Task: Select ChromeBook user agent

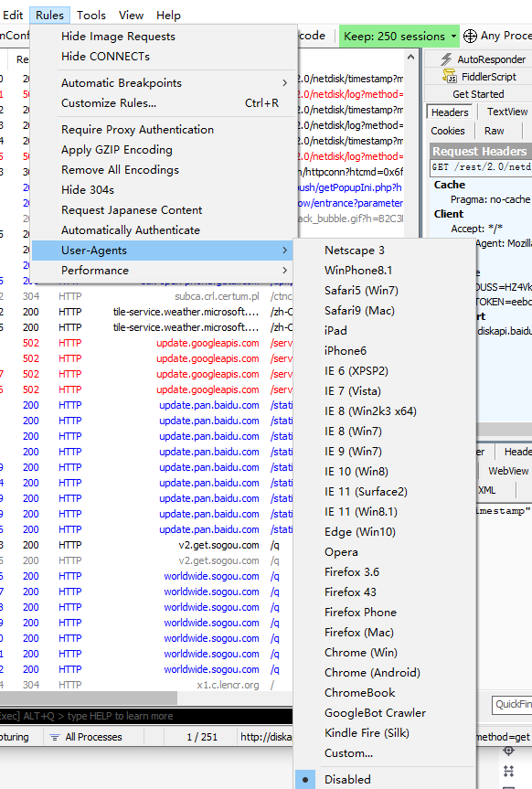Action: pos(360,693)
